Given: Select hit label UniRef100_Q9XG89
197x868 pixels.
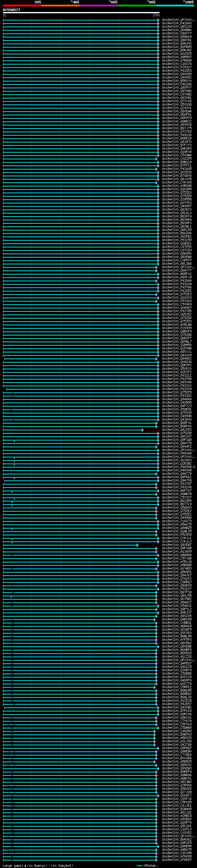Looking at the screenshot, I should [x=177, y=74].
